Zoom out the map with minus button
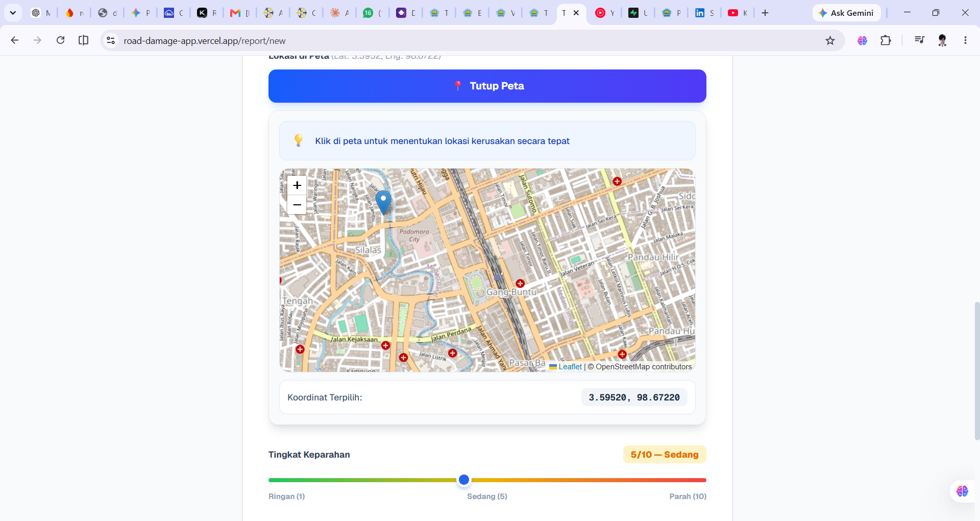980x521 pixels. 297,205
